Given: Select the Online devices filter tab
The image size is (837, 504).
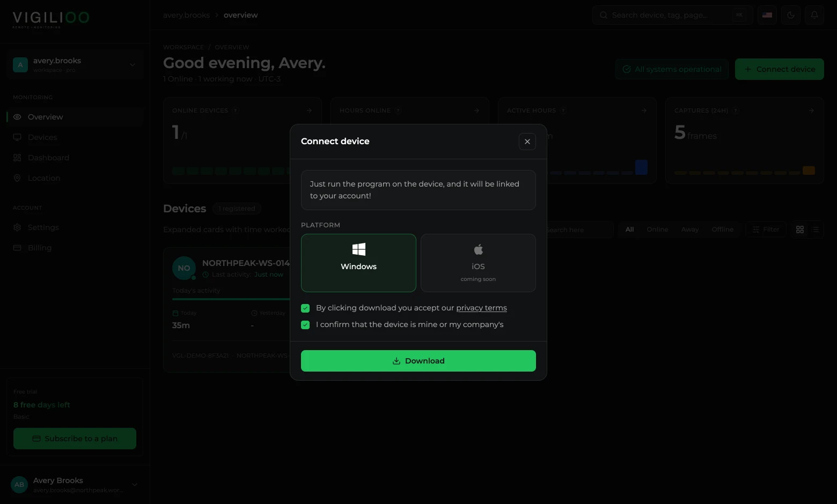Looking at the screenshot, I should click(657, 229).
